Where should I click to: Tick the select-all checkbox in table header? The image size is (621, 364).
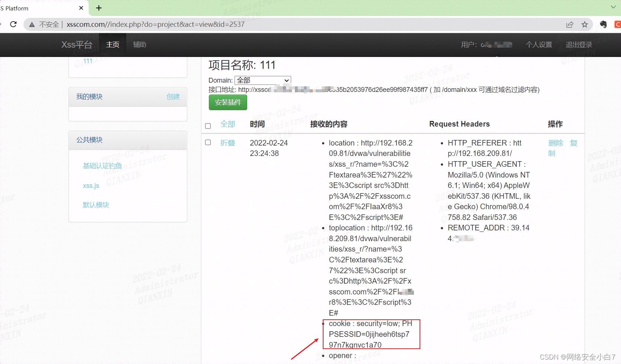[208, 126]
